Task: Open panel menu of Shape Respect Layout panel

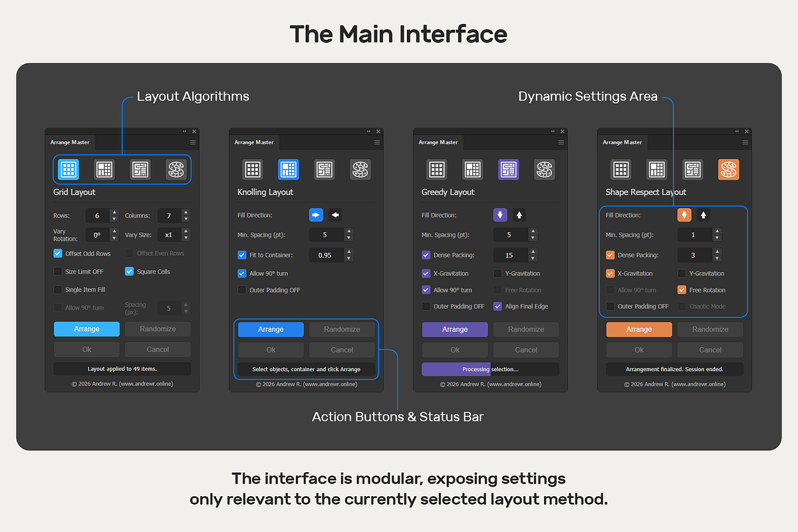Action: (x=745, y=142)
